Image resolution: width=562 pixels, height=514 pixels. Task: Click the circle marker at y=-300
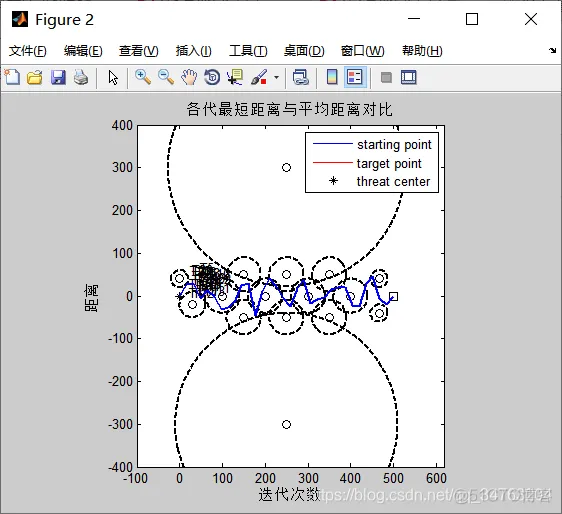click(286, 424)
